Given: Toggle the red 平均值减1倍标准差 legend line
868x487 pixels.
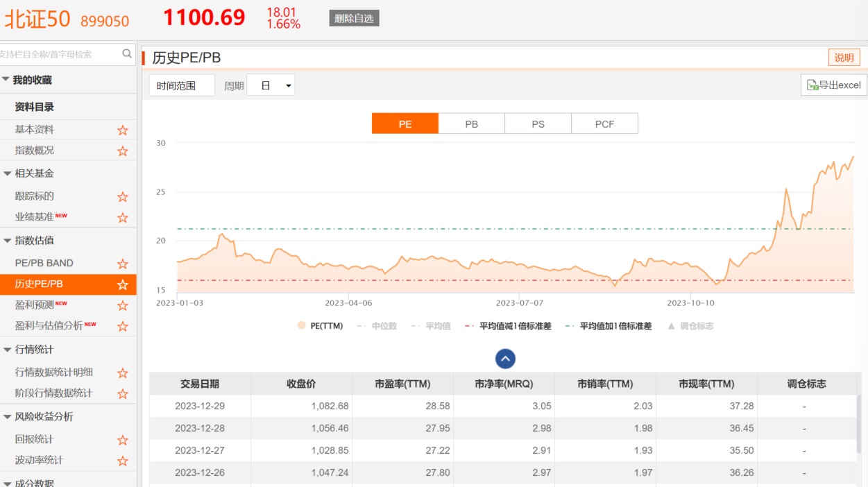Looking at the screenshot, I should (x=509, y=326).
